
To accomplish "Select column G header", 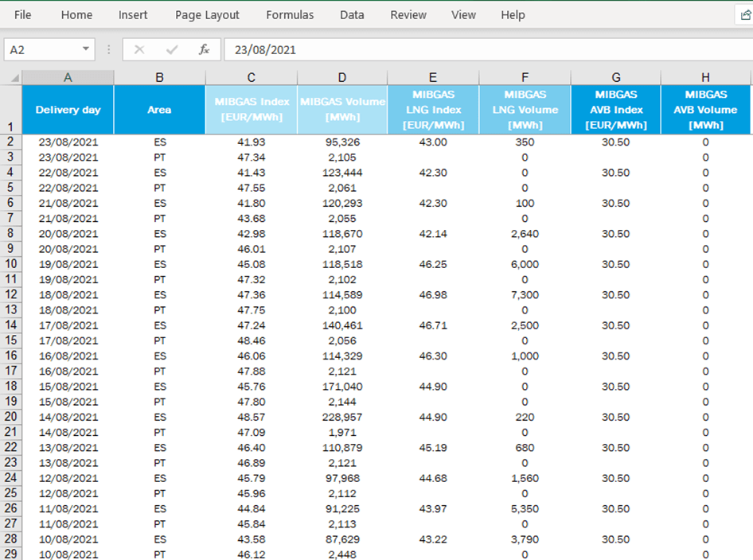I will [x=615, y=77].
